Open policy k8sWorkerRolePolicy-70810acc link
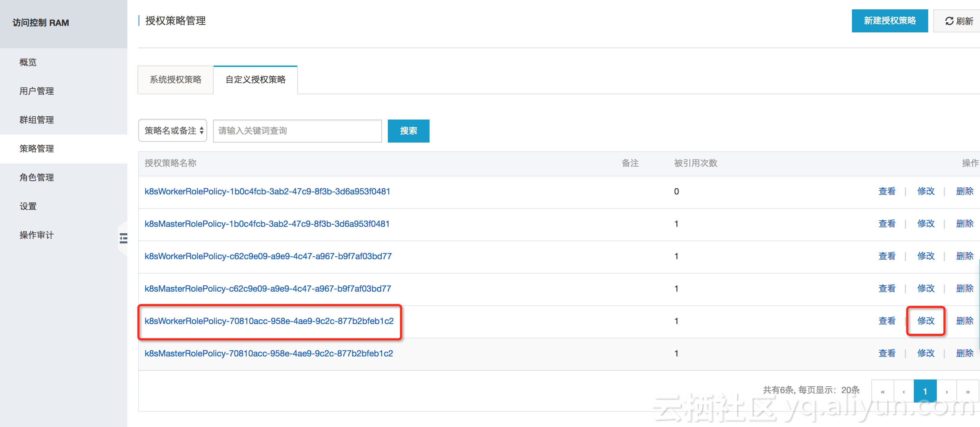The height and width of the screenshot is (427, 980). (x=269, y=321)
